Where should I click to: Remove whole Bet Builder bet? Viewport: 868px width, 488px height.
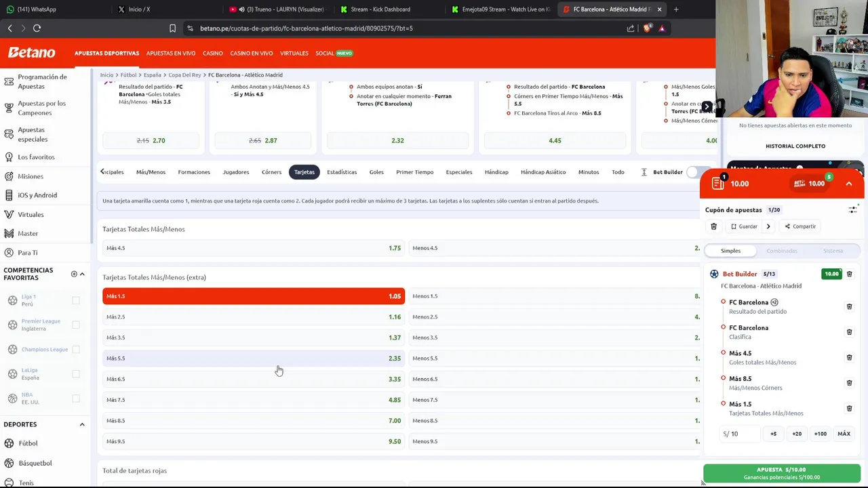849,274
